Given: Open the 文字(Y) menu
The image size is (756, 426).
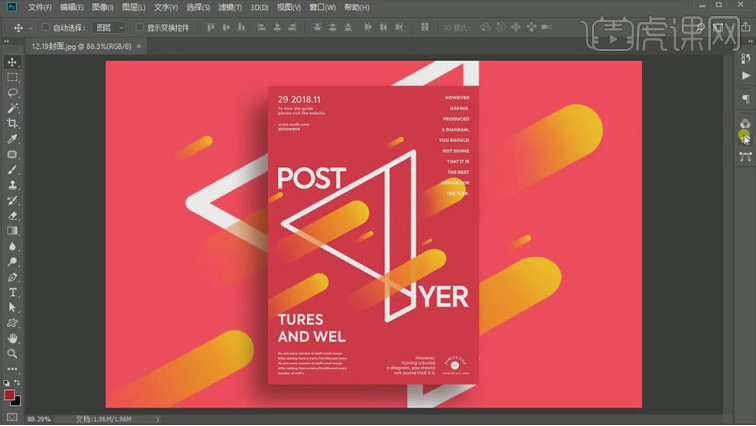Looking at the screenshot, I should click(166, 8).
